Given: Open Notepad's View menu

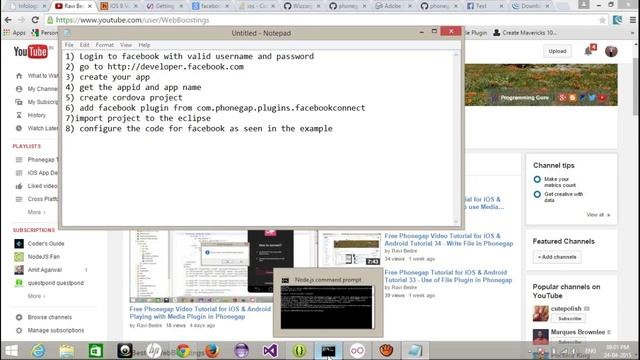Looking at the screenshot, I should (x=126, y=45).
